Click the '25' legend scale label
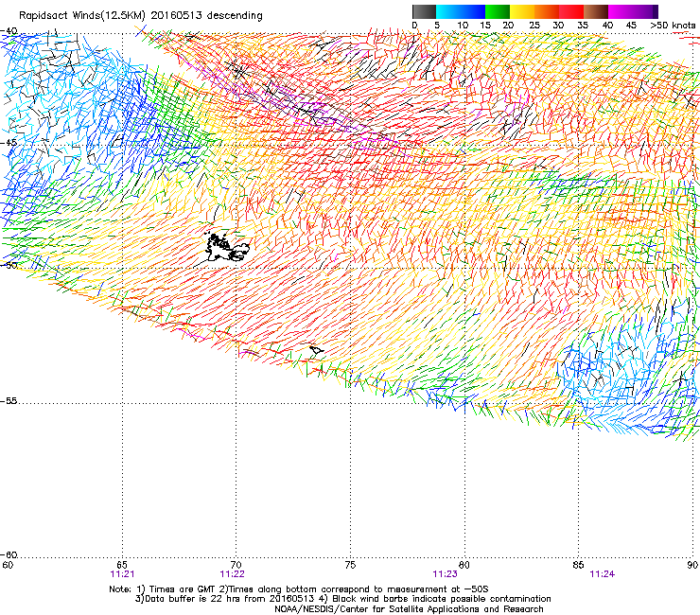 click(x=534, y=26)
